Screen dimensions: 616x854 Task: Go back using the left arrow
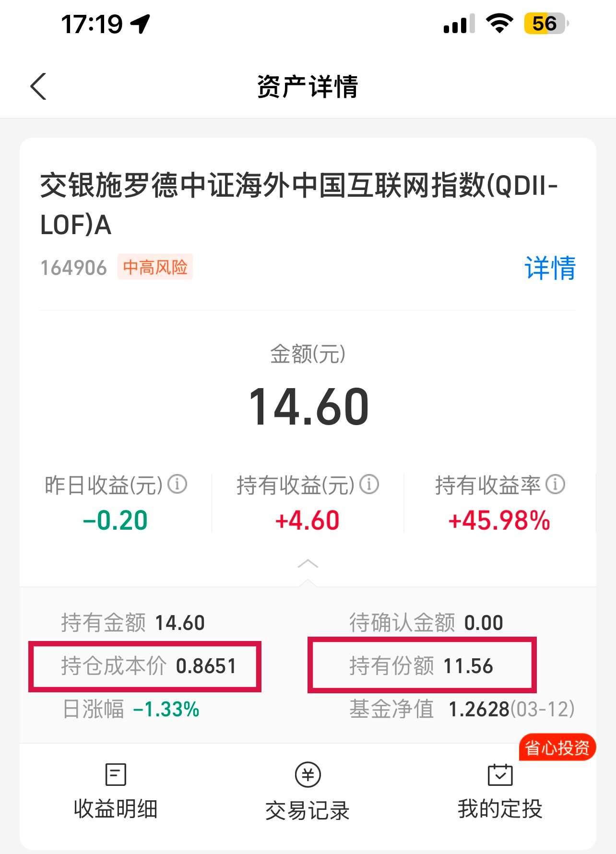38,86
